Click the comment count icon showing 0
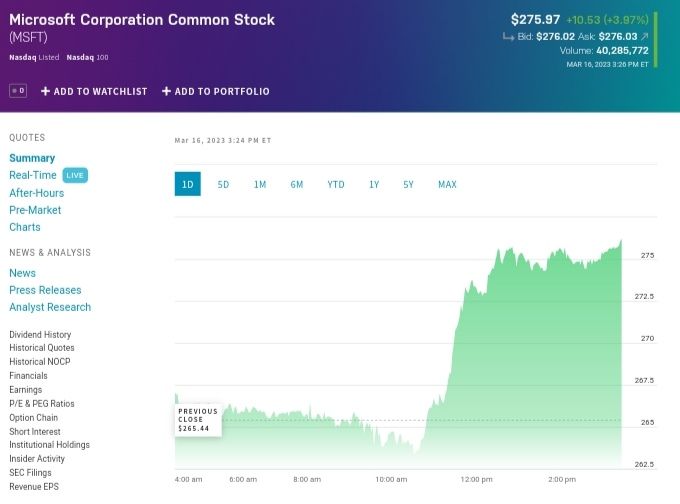The height and width of the screenshot is (504, 680). [18, 91]
